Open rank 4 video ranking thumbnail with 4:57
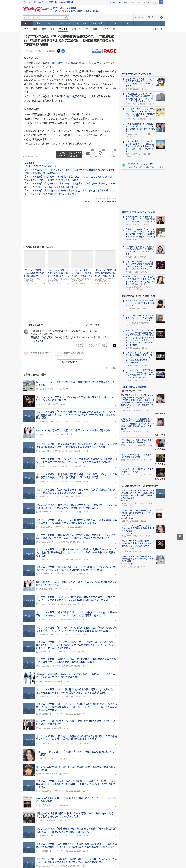The width and height of the screenshot is (186, 868). pos(160,356)
